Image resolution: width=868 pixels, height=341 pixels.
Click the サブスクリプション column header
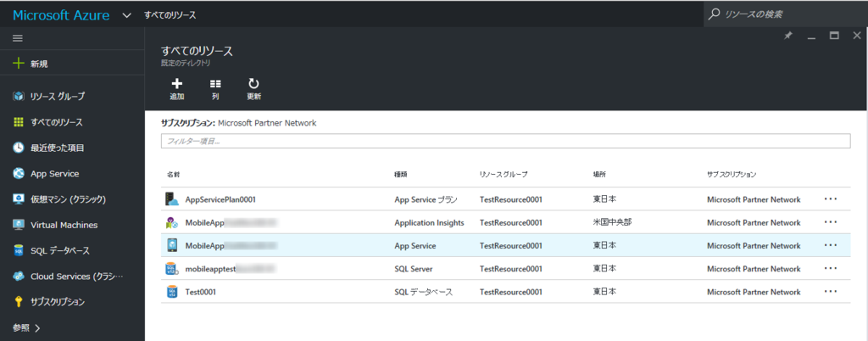click(x=732, y=175)
